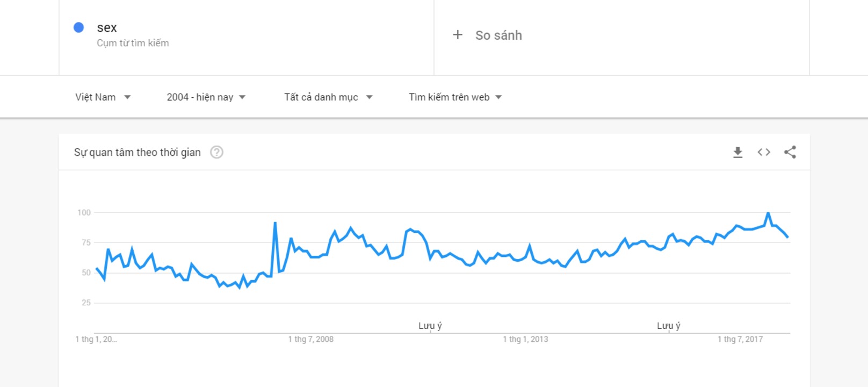Click the 1 thg 1, 2013 axis label
The height and width of the screenshot is (387, 868).
click(x=526, y=339)
